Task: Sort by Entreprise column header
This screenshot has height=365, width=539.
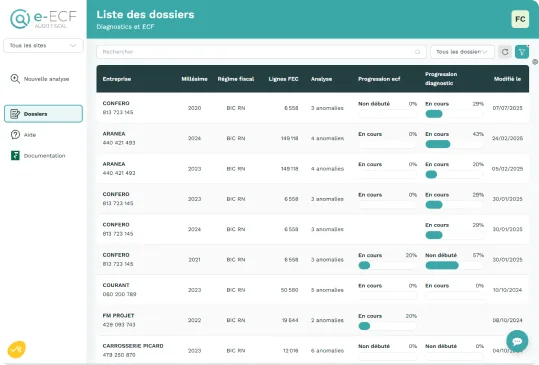Action: [117, 79]
